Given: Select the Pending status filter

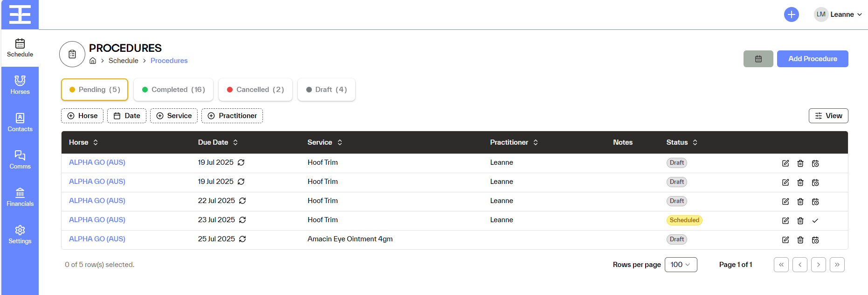Looking at the screenshot, I should pos(95,90).
